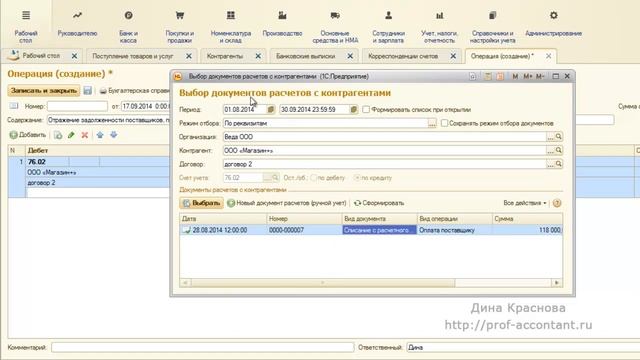Viewport: 640px width, 360px height.
Task: Switch to the Рабочий стол tab
Action: point(41,56)
